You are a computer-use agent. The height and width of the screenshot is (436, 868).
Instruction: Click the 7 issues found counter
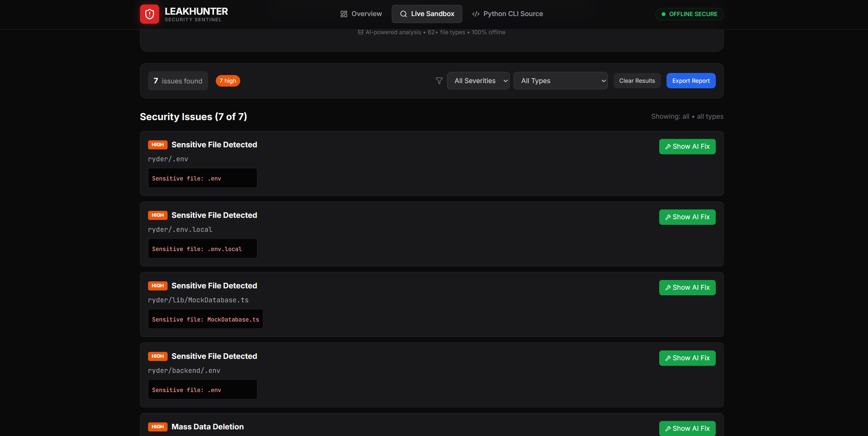point(178,81)
